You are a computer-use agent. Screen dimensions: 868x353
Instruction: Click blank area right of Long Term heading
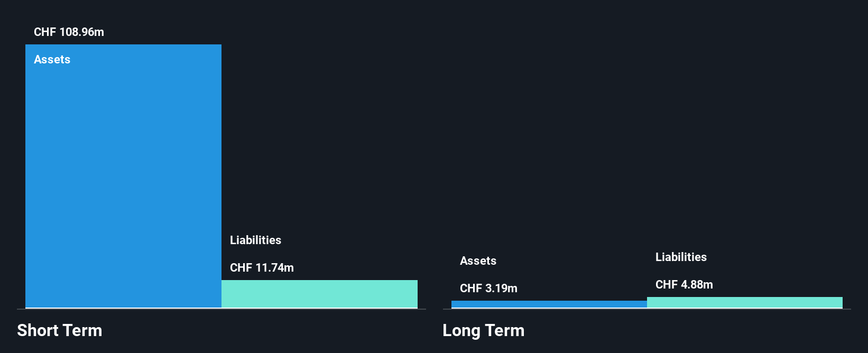pos(687,331)
